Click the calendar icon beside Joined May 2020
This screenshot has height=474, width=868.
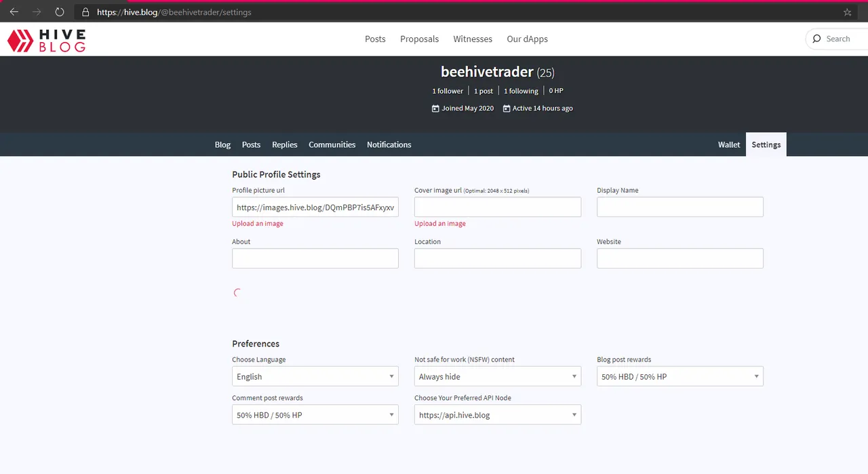(435, 108)
